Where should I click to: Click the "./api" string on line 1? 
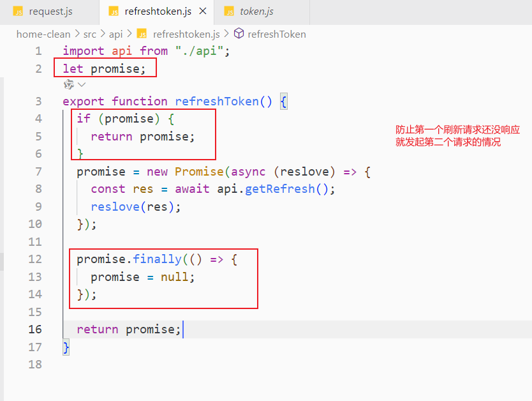click(199, 51)
